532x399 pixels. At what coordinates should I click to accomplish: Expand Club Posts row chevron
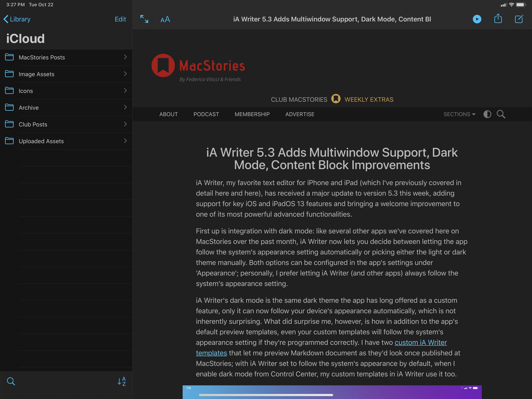(125, 124)
